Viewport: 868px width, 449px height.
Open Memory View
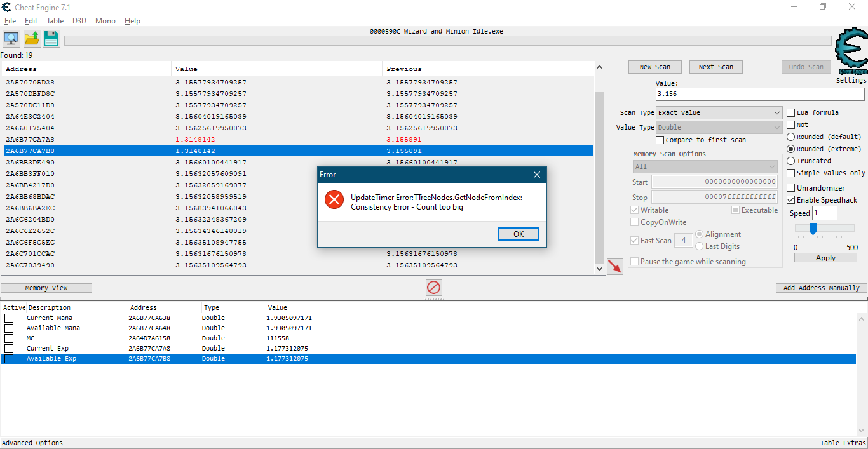46,287
